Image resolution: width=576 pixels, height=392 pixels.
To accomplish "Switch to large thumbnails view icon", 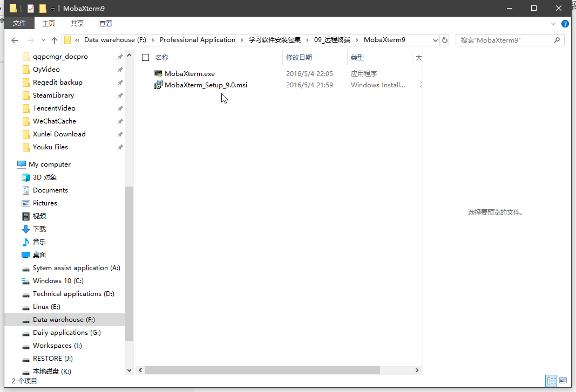I will (563, 381).
